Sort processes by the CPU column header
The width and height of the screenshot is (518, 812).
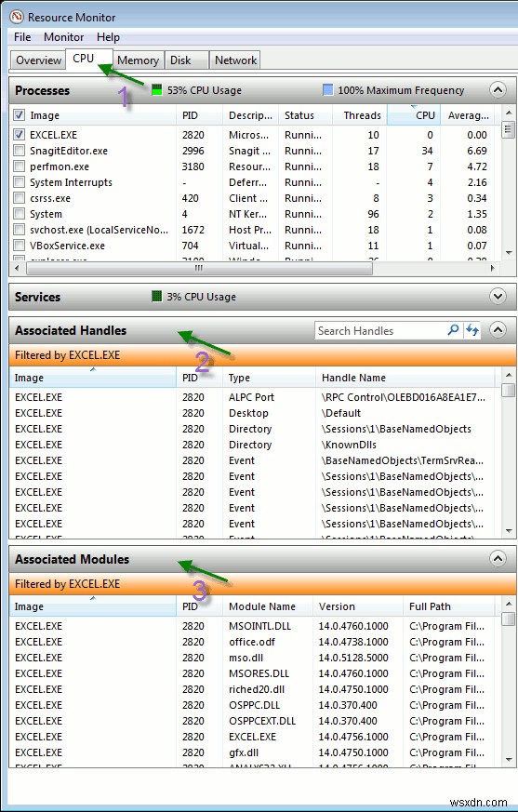tap(414, 115)
